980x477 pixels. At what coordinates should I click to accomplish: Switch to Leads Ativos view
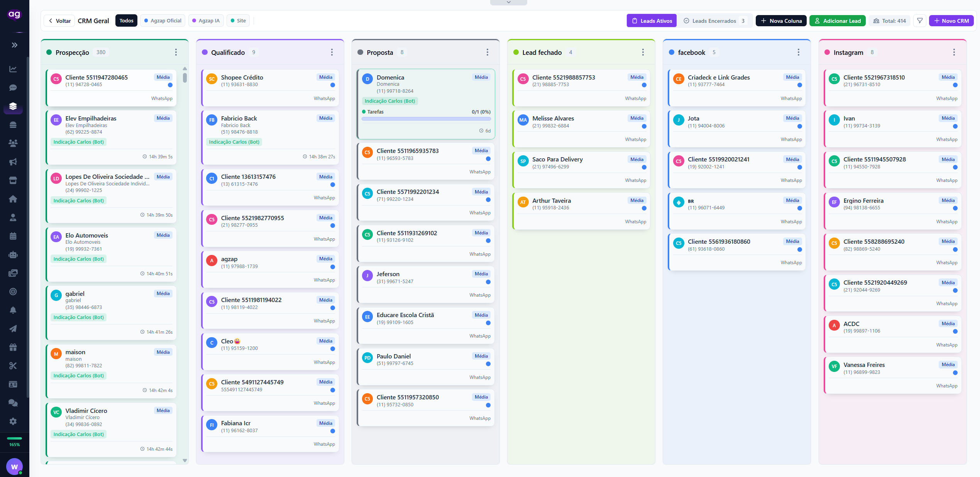pyautogui.click(x=652, y=21)
